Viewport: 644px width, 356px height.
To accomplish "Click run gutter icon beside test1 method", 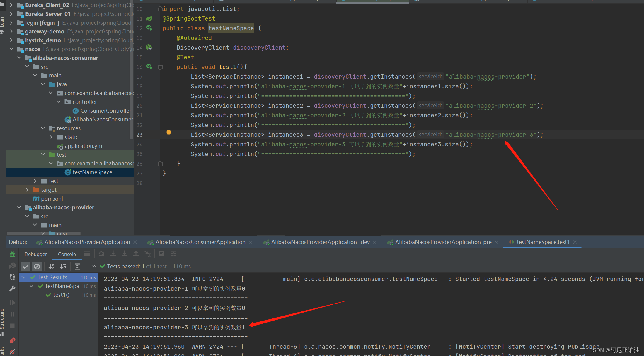I will pyautogui.click(x=149, y=67).
